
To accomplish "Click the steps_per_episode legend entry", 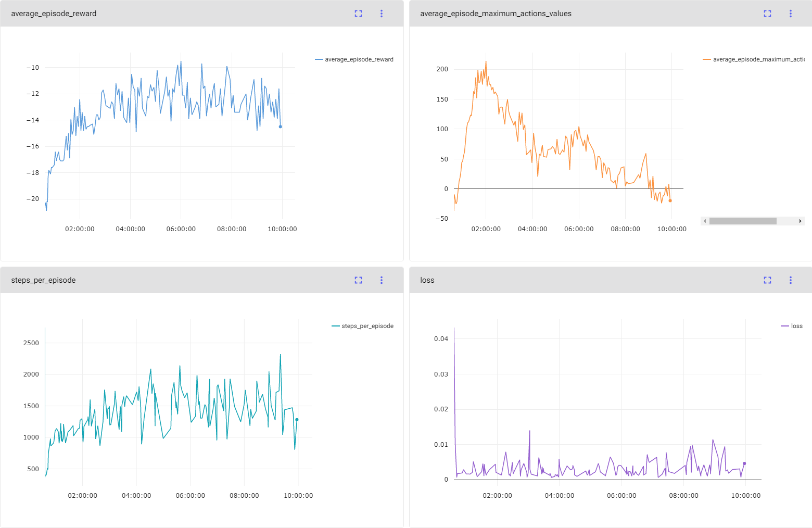I will point(363,326).
